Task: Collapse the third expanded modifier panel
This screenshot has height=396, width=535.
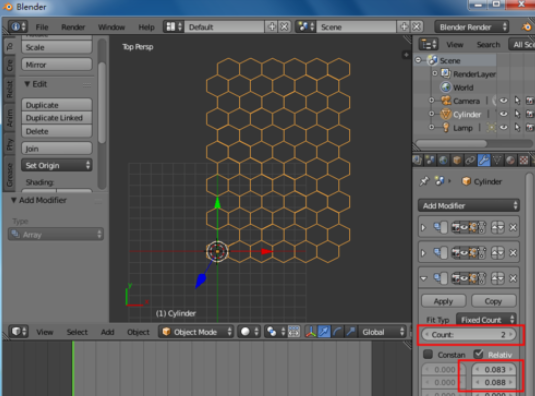Action: click(x=423, y=278)
